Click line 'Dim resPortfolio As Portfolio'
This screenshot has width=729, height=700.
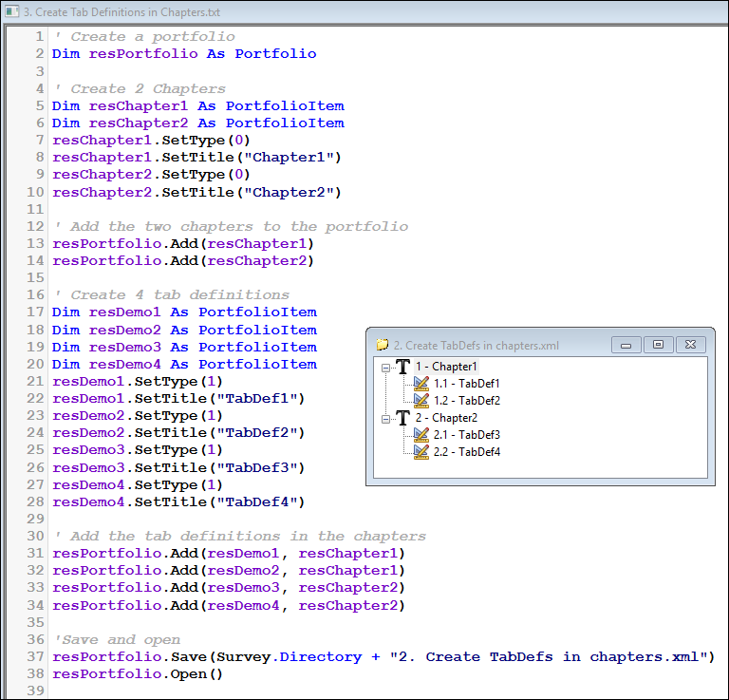coord(184,54)
